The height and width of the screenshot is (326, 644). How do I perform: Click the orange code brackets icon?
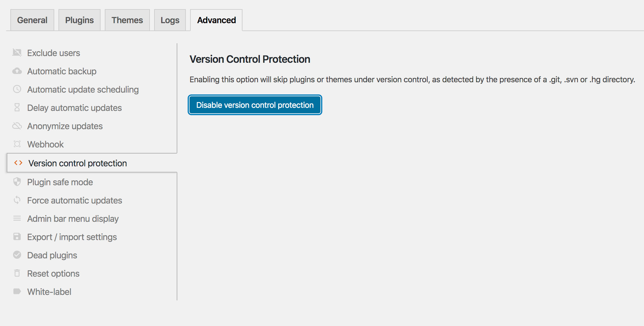(18, 163)
